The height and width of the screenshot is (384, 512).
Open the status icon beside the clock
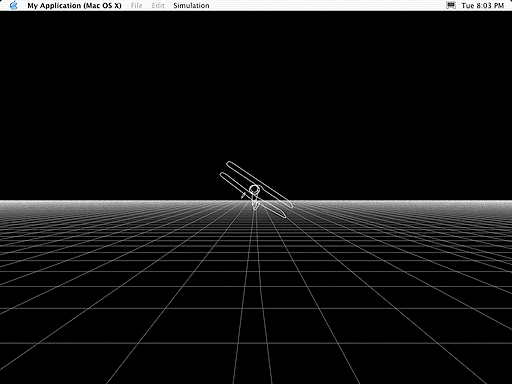[x=451, y=5]
